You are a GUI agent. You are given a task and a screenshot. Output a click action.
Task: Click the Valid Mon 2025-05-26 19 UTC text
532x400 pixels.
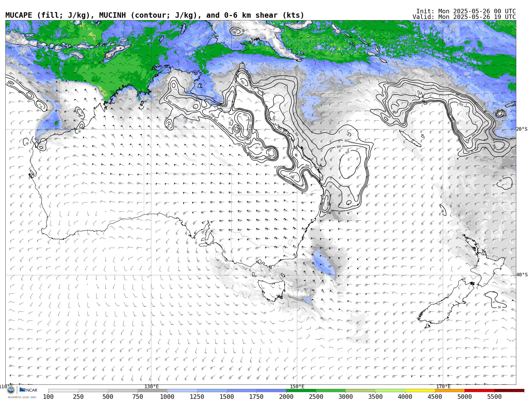tap(464, 17)
